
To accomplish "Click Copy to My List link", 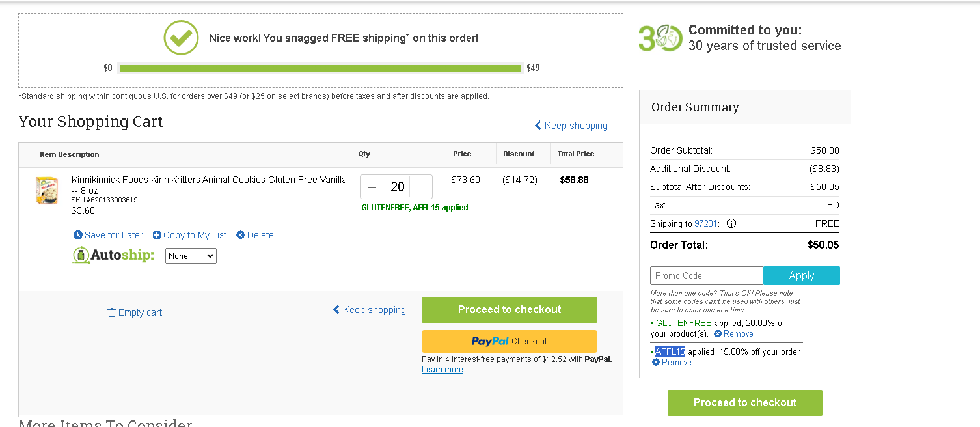I will [190, 235].
